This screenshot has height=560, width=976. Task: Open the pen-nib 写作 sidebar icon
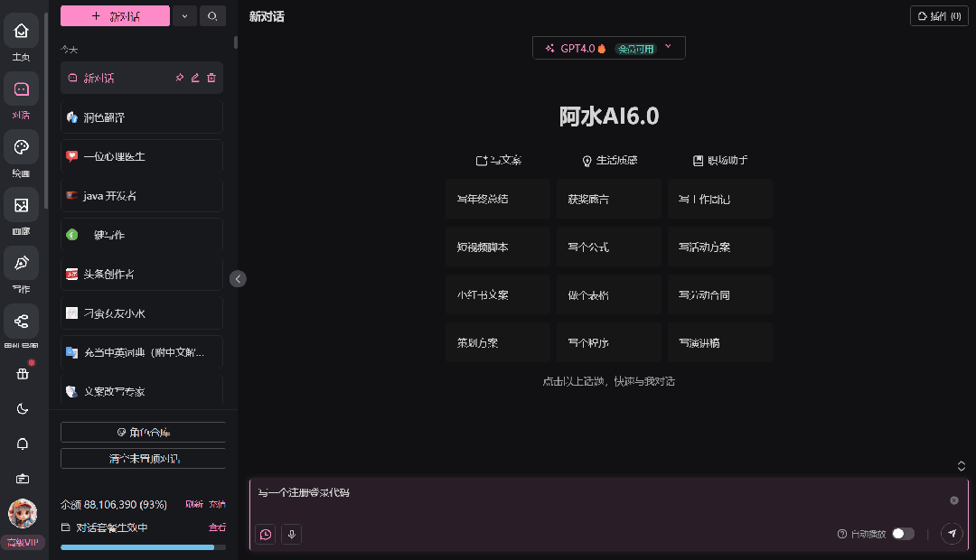pyautogui.click(x=22, y=263)
